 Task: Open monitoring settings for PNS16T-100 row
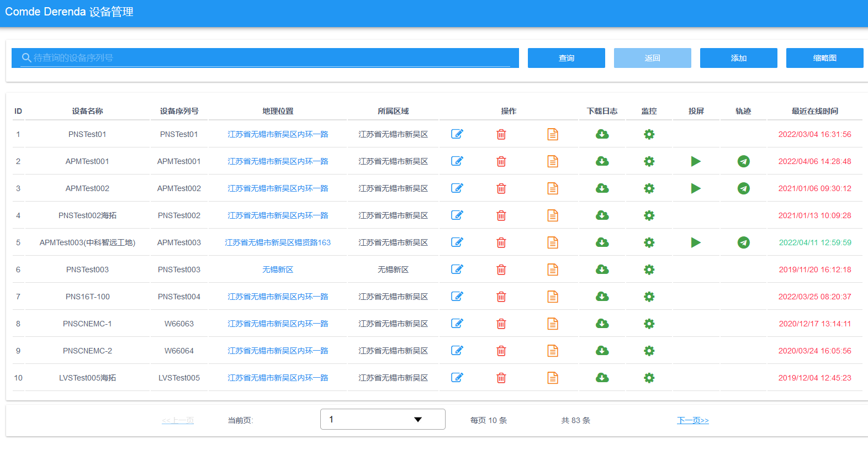coord(649,297)
